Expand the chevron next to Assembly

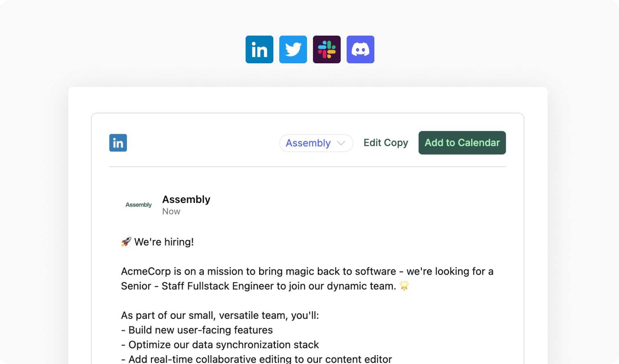tap(341, 143)
